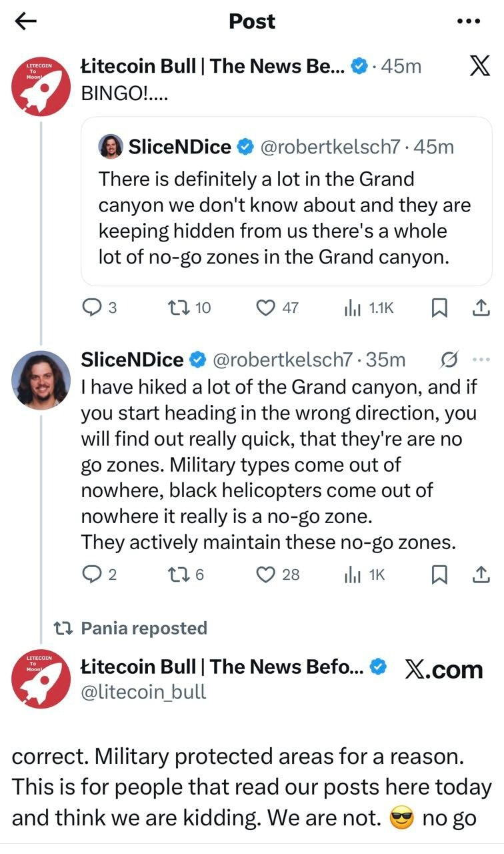Tap the "Pania reposted" label
The image size is (504, 854).
point(143,628)
